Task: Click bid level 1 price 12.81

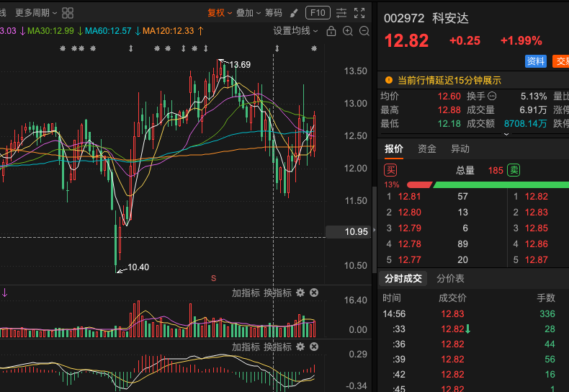Action: (409, 197)
